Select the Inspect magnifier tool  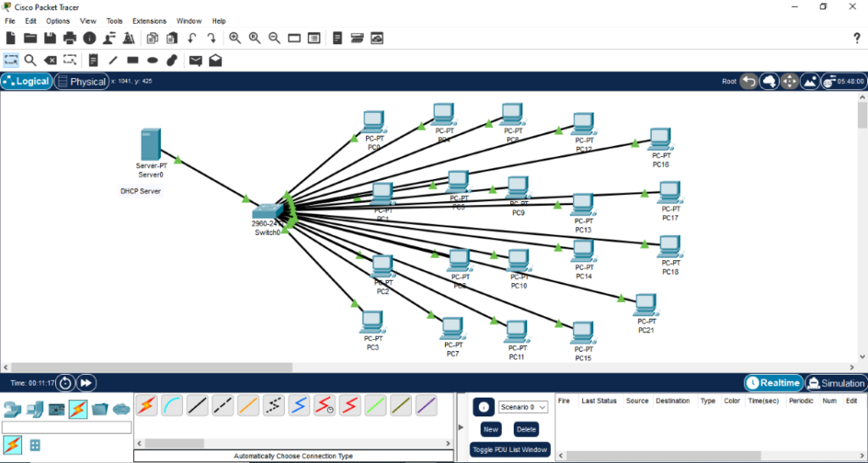(x=31, y=60)
